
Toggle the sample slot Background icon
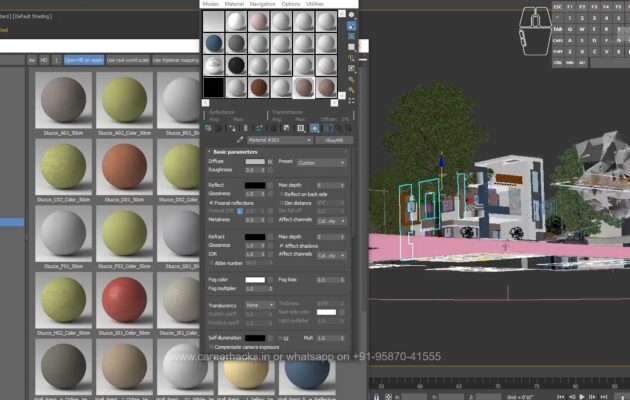(351, 47)
